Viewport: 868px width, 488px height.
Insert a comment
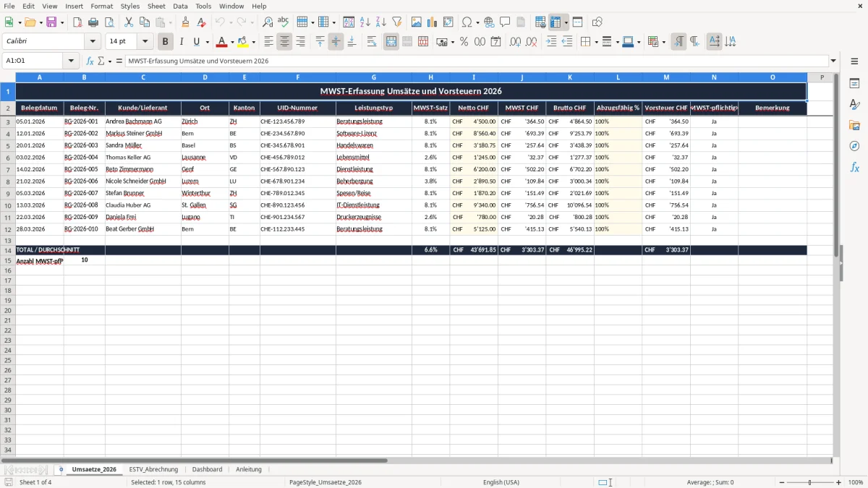(505, 22)
